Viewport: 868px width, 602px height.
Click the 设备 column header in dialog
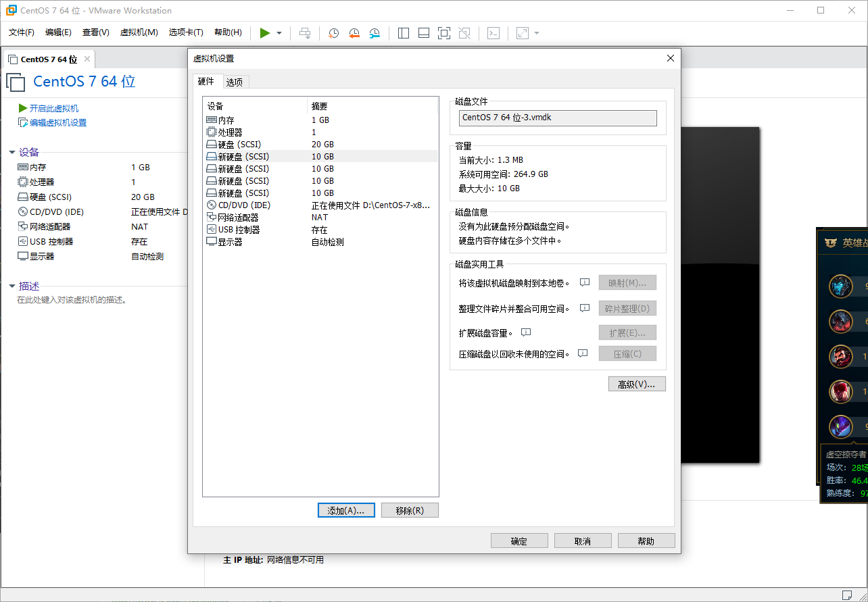[x=256, y=106]
